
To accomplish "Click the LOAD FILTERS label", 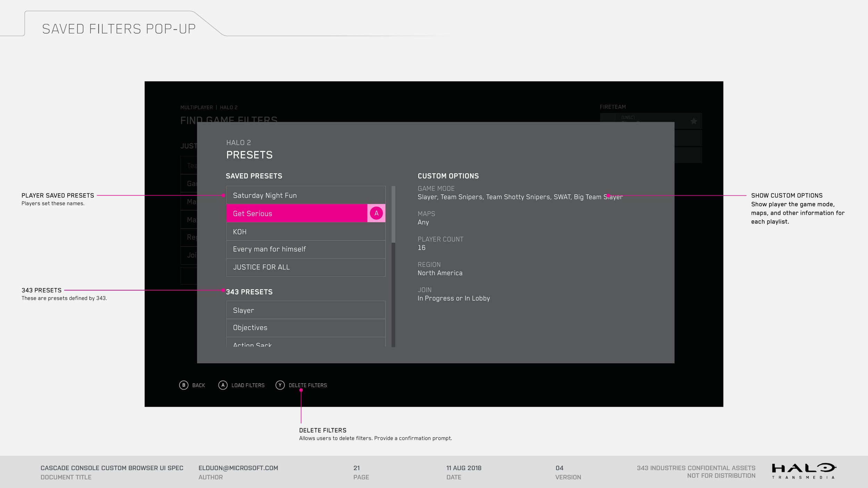I will click(x=248, y=385).
